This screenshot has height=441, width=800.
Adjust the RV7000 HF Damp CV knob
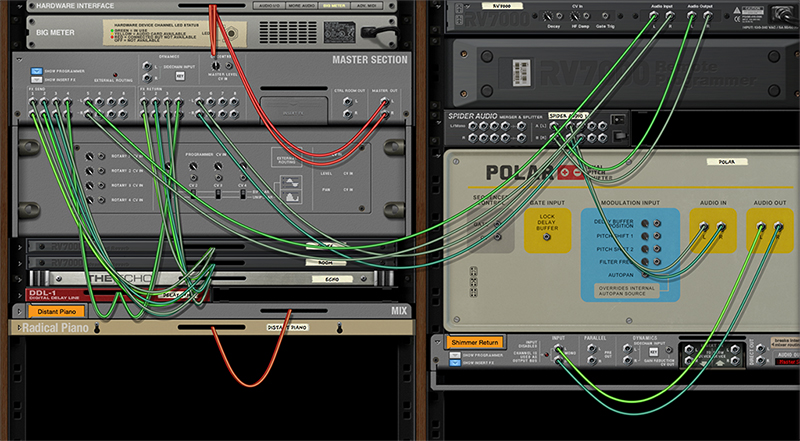pyautogui.click(x=576, y=16)
